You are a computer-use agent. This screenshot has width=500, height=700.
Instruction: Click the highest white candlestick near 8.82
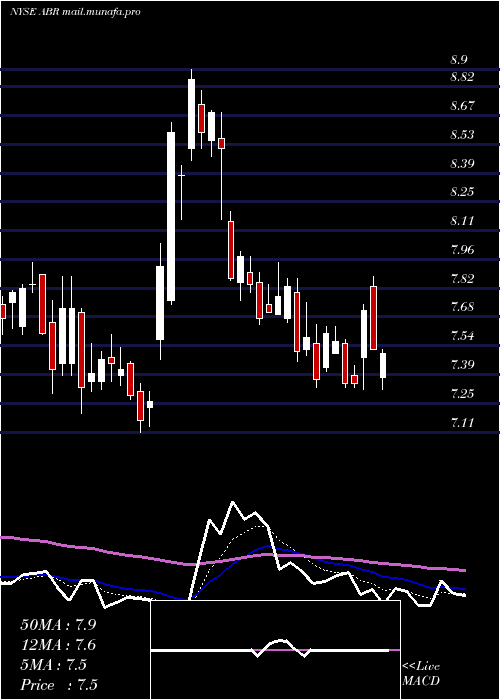pos(192,113)
